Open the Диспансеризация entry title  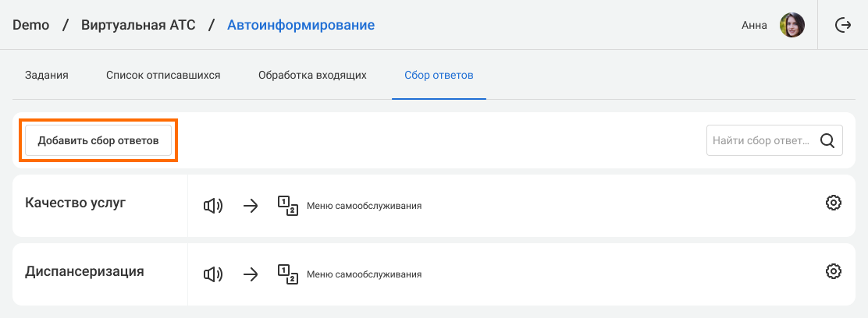click(84, 271)
